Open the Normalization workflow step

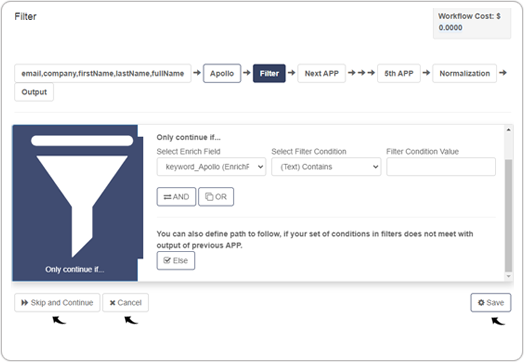coord(465,74)
